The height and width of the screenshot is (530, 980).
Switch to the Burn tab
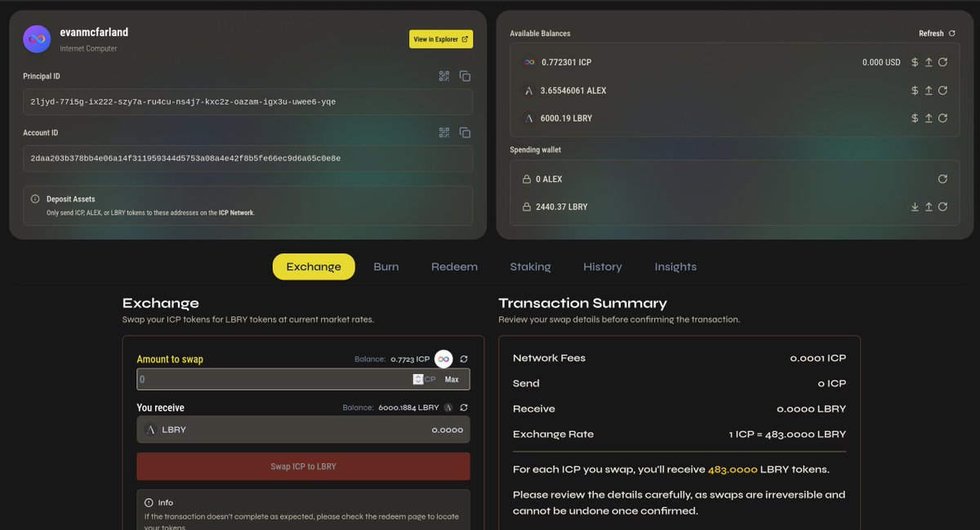(x=386, y=266)
